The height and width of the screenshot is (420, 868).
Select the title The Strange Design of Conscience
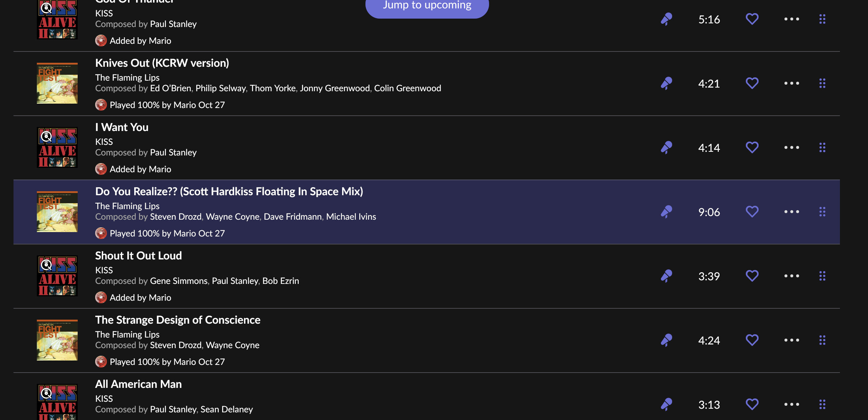[x=178, y=320]
